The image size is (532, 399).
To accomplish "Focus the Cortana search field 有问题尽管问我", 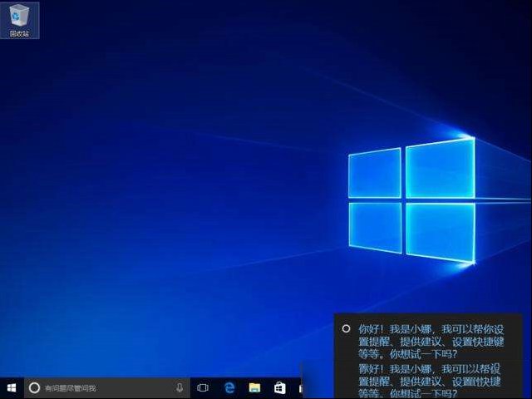I will (x=106, y=388).
